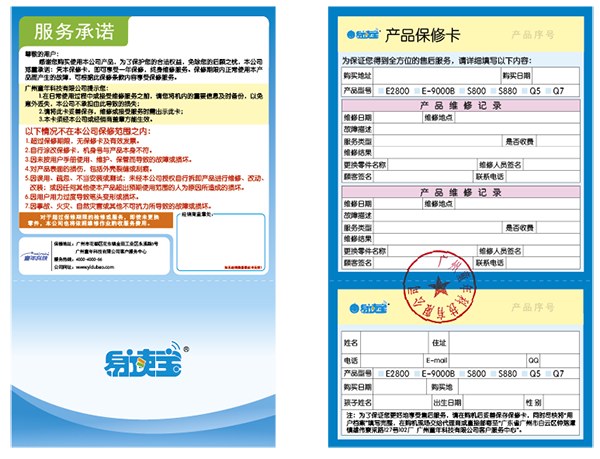Click the 注: note paragraph at the stub bottom
The height and width of the screenshot is (459, 600).
pos(461,423)
